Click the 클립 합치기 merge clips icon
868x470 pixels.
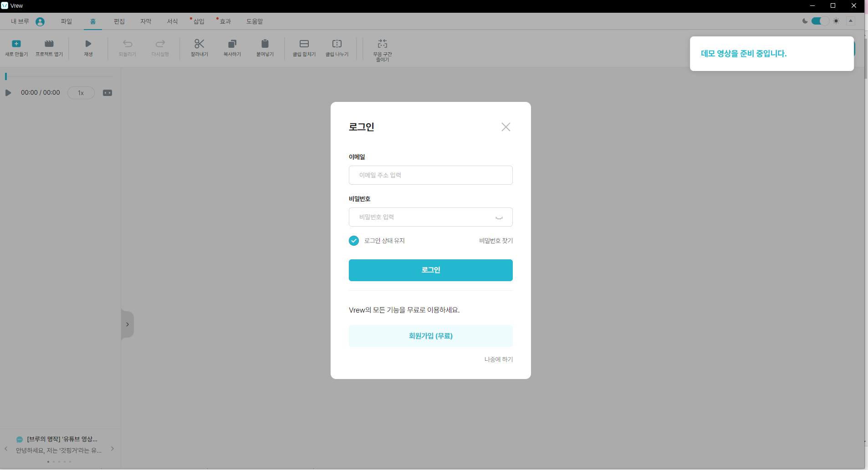pyautogui.click(x=304, y=44)
